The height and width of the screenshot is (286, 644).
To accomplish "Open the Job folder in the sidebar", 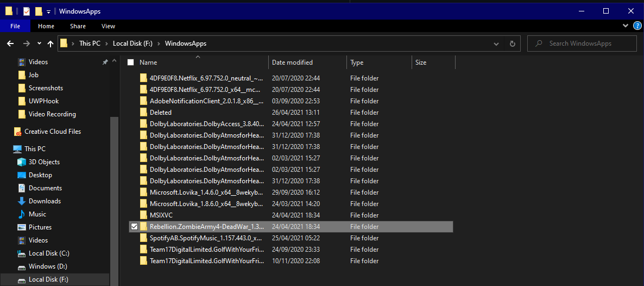I will click(34, 75).
